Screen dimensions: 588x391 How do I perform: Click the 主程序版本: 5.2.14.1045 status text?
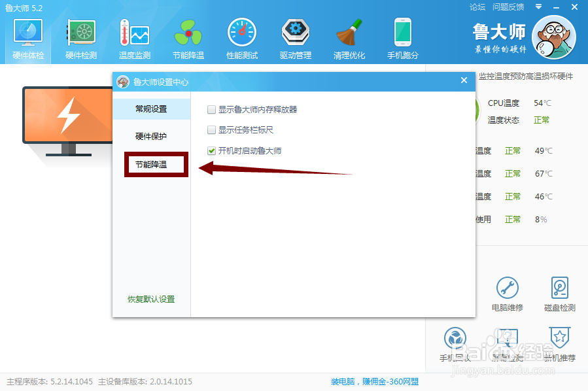pyautogui.click(x=50, y=382)
